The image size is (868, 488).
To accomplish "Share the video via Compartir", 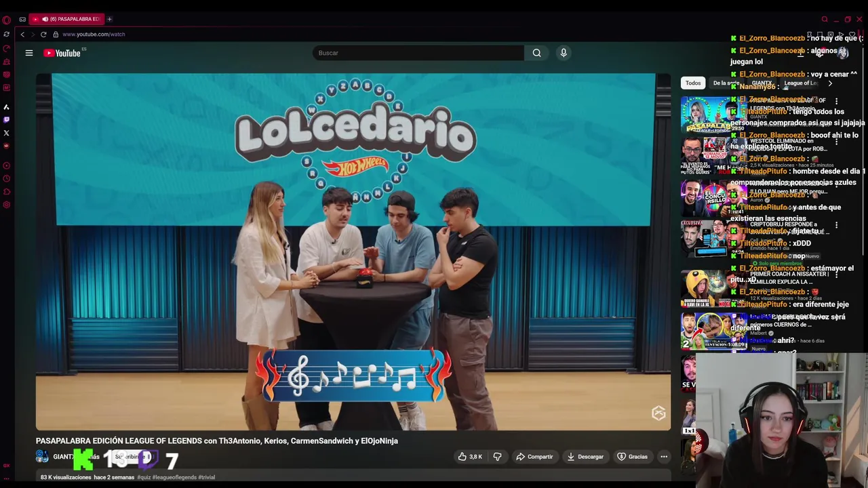I will click(x=534, y=457).
